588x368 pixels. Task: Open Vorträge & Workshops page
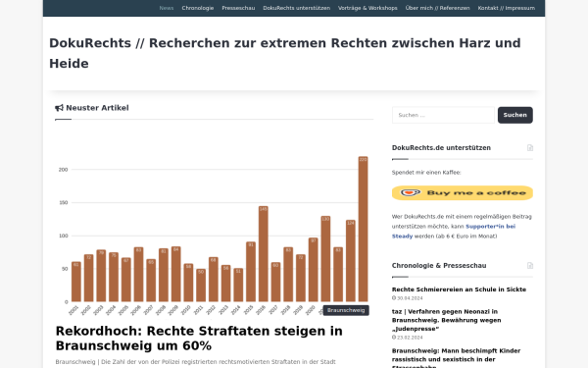point(367,8)
